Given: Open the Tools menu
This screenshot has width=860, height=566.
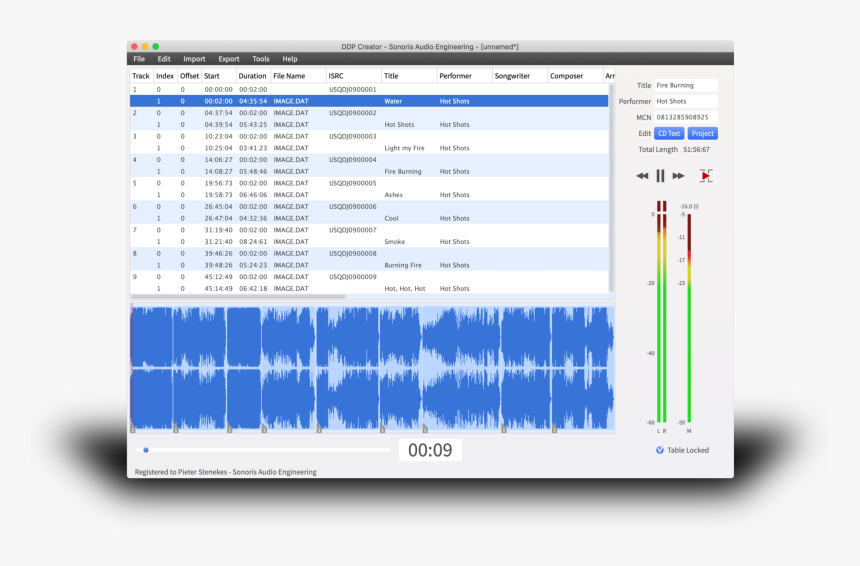Looking at the screenshot, I should 261,59.
